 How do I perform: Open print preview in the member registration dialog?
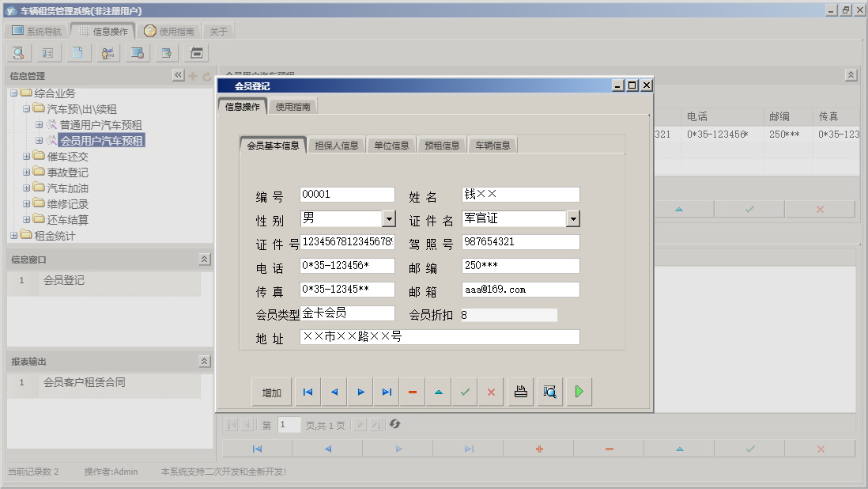(549, 391)
